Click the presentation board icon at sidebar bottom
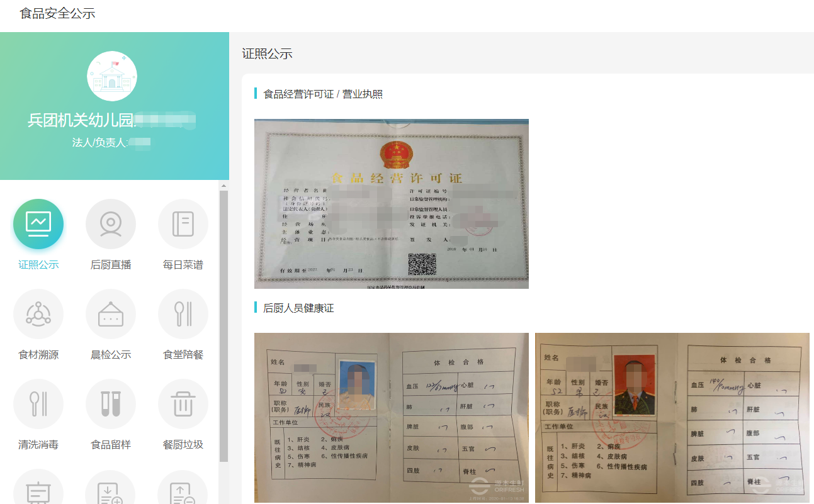 [38, 491]
